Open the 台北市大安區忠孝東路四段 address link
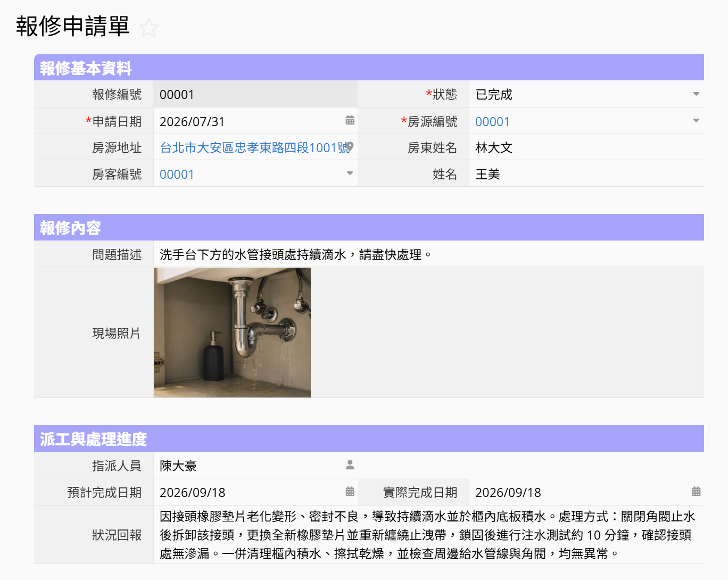The width and height of the screenshot is (728, 580). (x=255, y=148)
